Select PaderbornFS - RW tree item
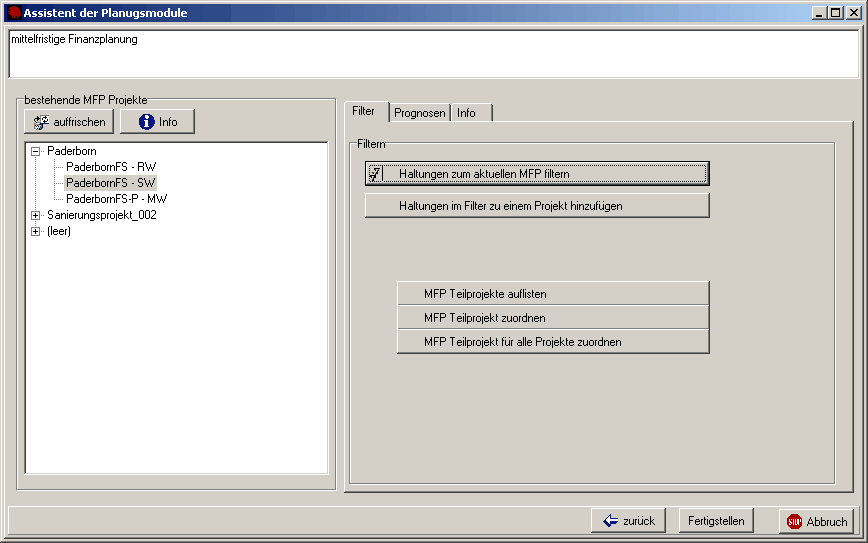 click(x=111, y=167)
